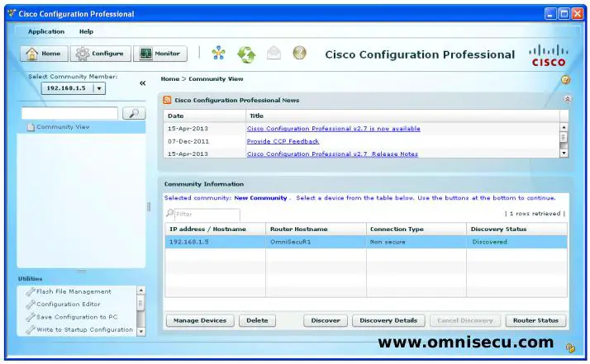Click the Discovery Details button

tap(388, 321)
